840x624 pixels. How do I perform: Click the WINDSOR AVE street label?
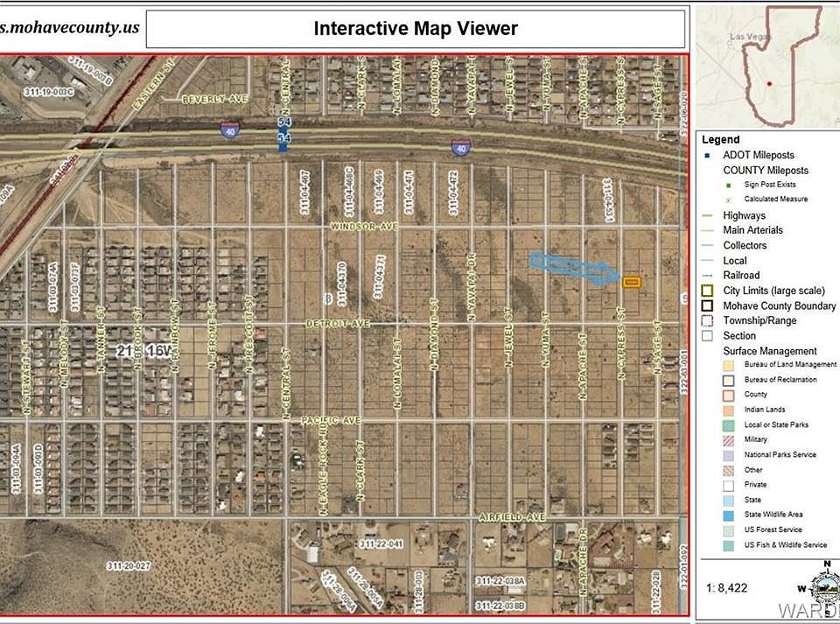364,227
